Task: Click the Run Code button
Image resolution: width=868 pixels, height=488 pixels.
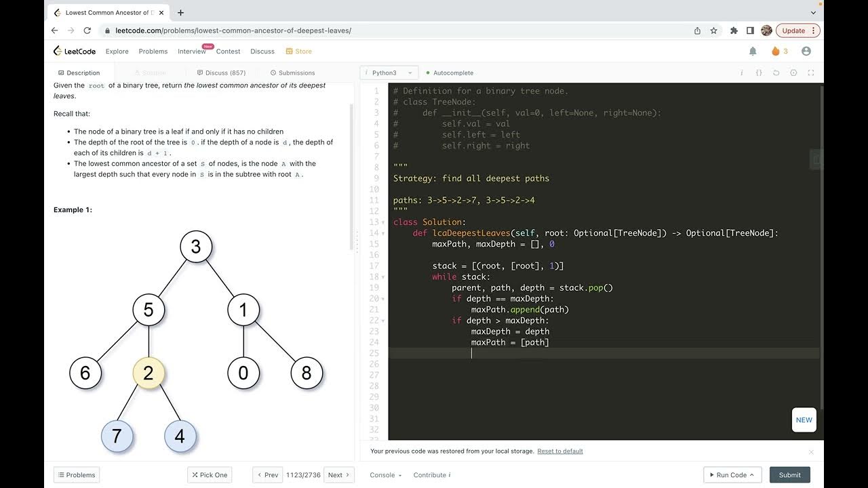Action: 732,475
